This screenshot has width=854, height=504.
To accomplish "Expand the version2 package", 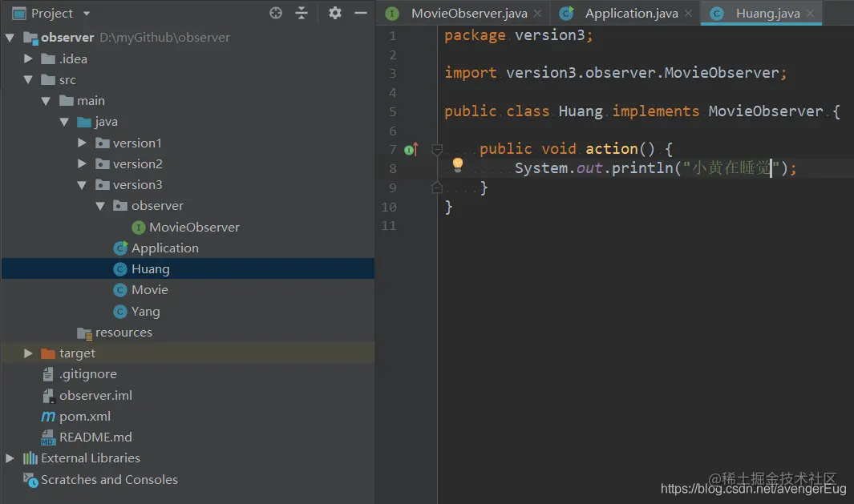I will pos(82,163).
